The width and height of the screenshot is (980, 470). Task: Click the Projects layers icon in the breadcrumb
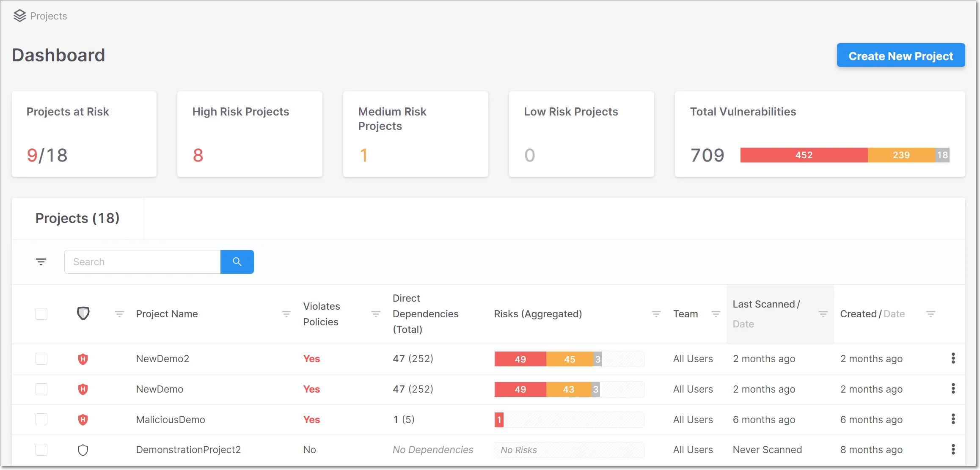pyautogui.click(x=19, y=16)
